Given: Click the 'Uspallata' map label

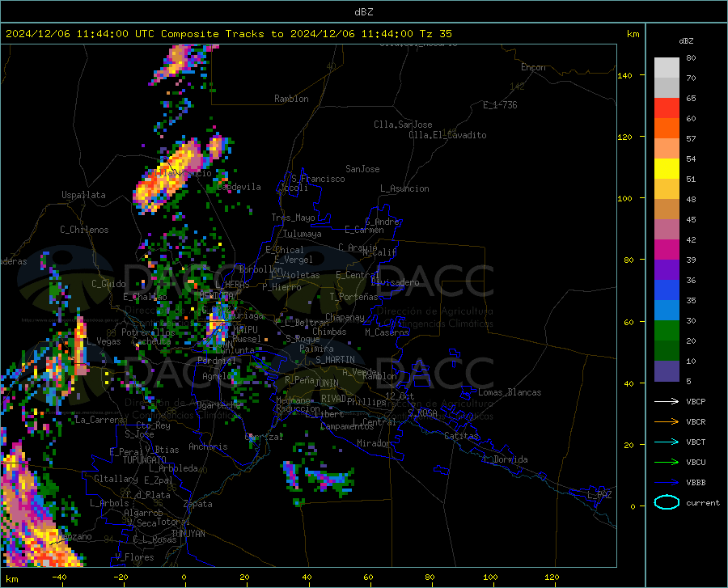Looking at the screenshot, I should click(83, 195).
